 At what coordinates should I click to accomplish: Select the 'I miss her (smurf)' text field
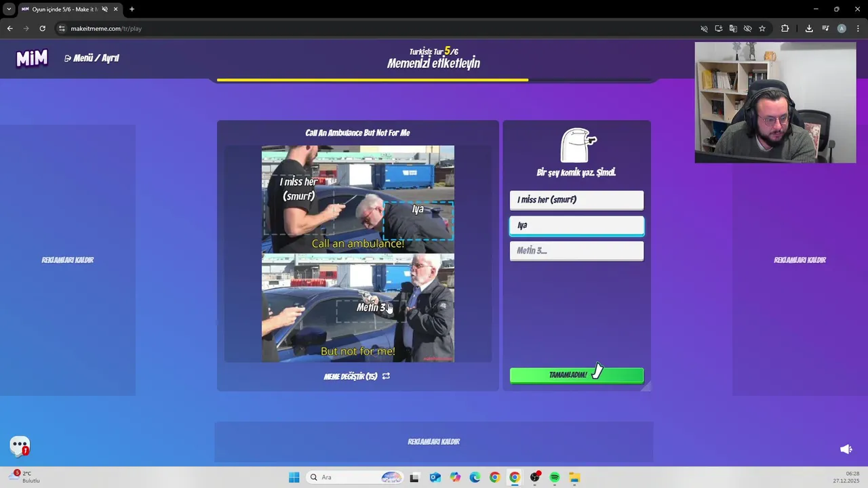576,200
